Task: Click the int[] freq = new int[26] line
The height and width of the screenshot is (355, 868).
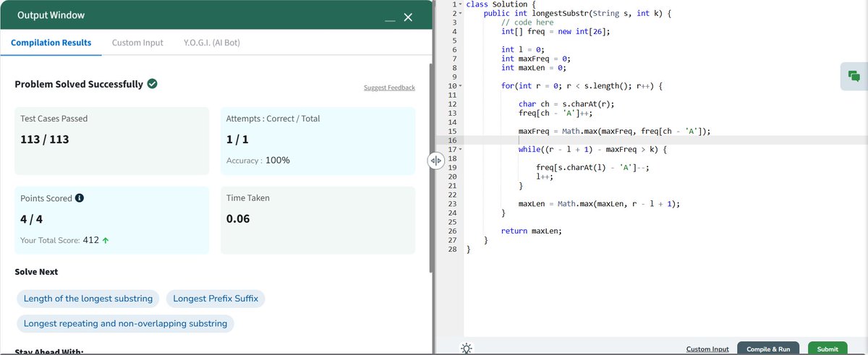Action: [x=556, y=31]
